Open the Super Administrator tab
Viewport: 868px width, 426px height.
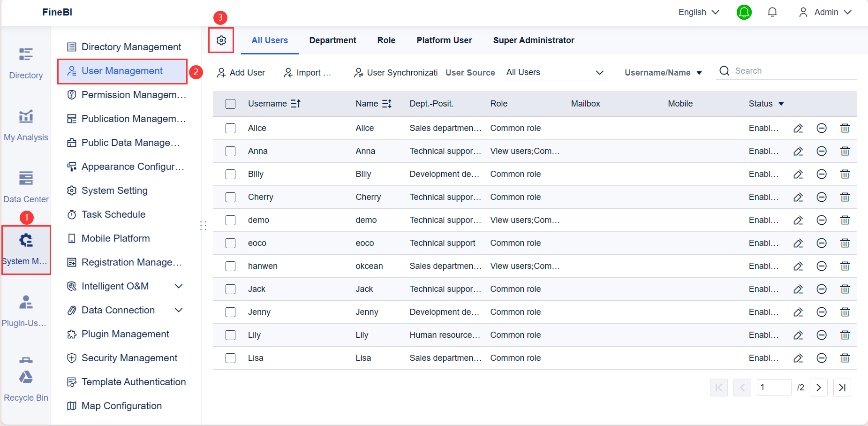pos(533,40)
